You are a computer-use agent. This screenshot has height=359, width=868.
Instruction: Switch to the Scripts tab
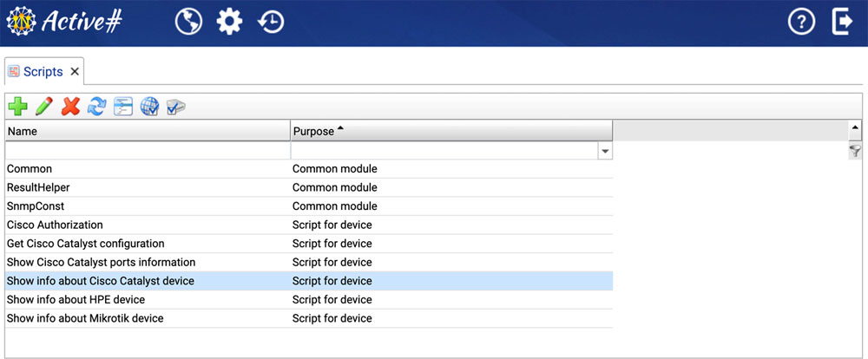click(42, 71)
